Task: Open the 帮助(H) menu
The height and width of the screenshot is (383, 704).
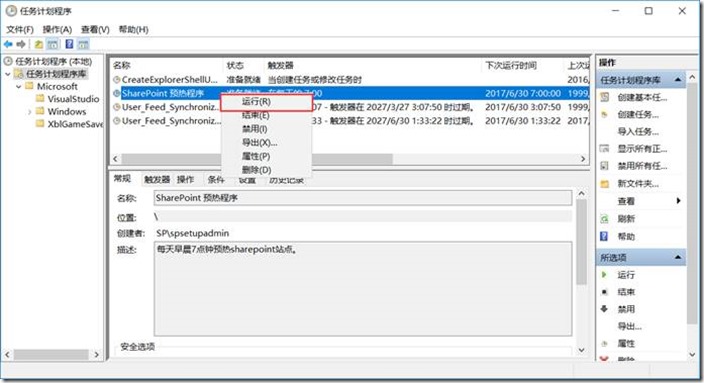Action: click(x=133, y=30)
